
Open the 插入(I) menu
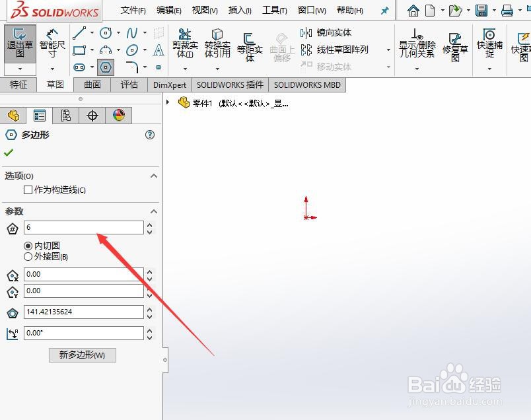tap(240, 11)
